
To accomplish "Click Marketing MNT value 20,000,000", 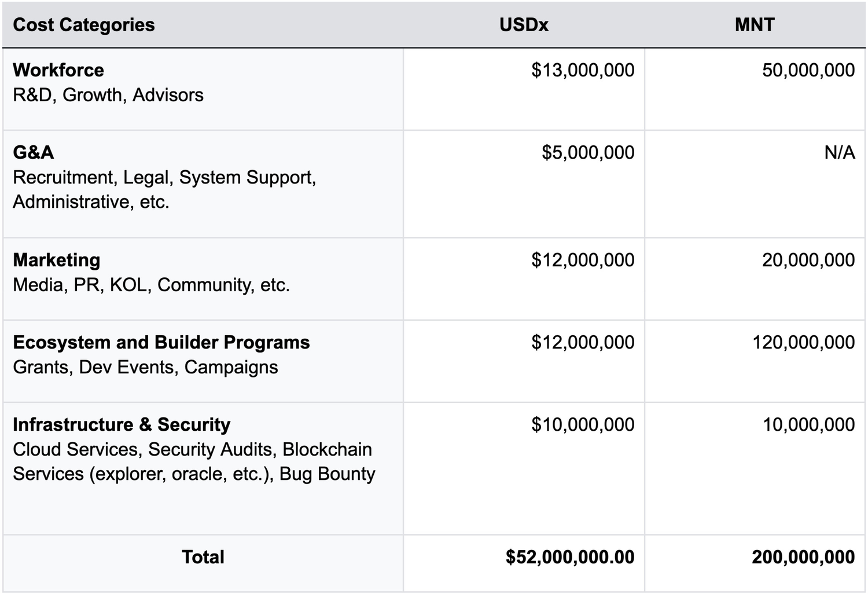I will click(x=808, y=260).
